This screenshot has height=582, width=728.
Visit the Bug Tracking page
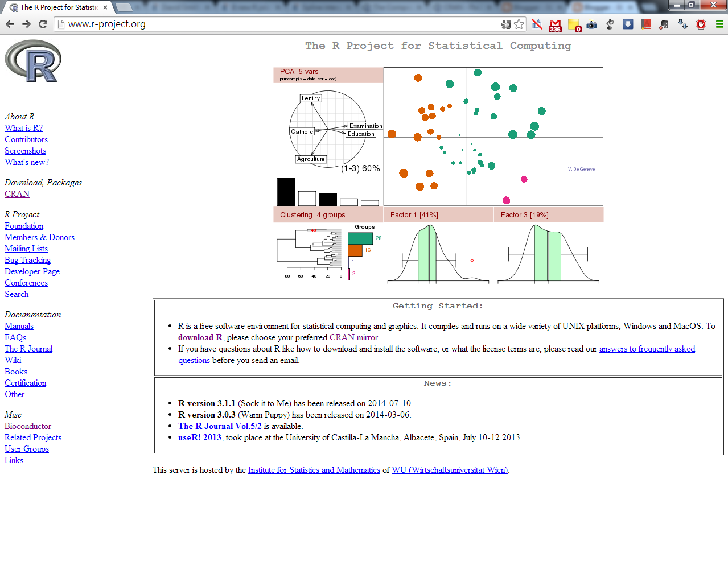tap(27, 259)
